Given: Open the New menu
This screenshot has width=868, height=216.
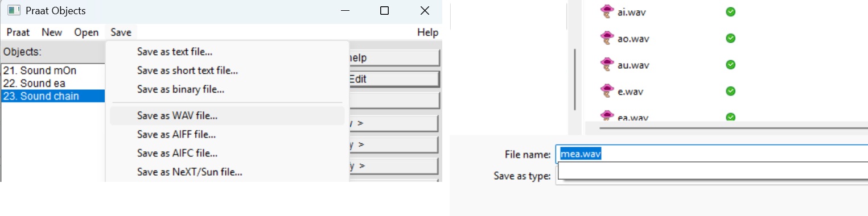Looking at the screenshot, I should click(52, 32).
